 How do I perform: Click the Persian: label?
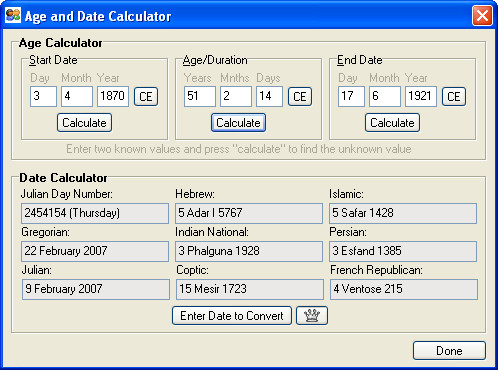click(348, 232)
